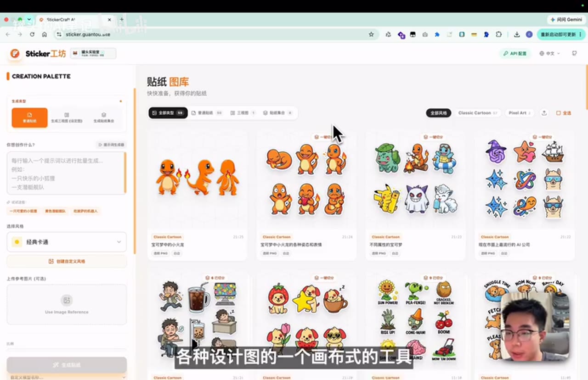The height and width of the screenshot is (380, 588).
Task: Click the browser forward arrow
Action: (x=20, y=34)
